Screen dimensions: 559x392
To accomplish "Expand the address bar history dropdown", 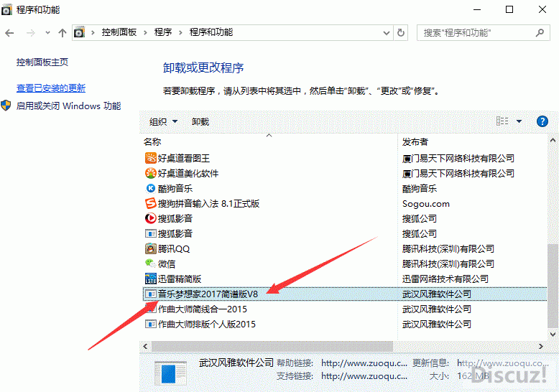I will (386, 33).
